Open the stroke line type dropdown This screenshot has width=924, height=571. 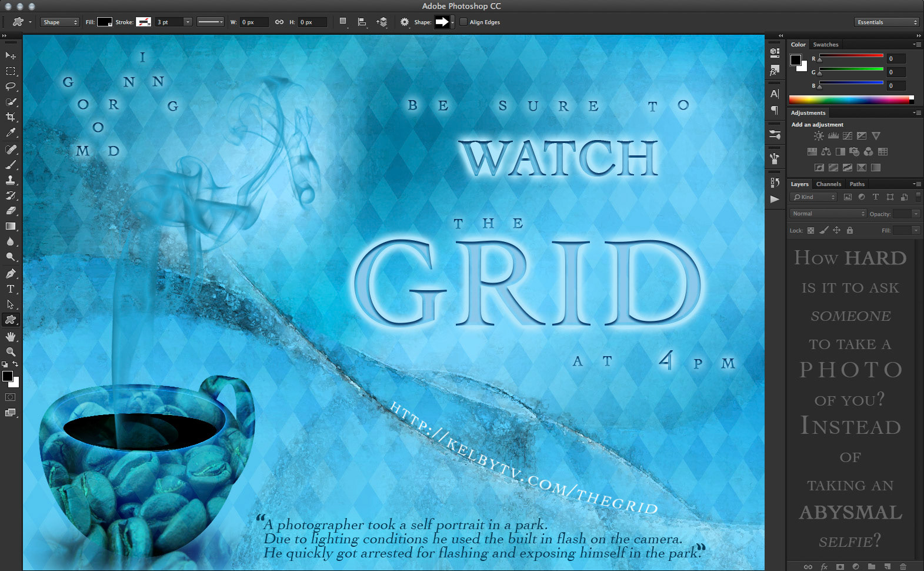(x=210, y=22)
